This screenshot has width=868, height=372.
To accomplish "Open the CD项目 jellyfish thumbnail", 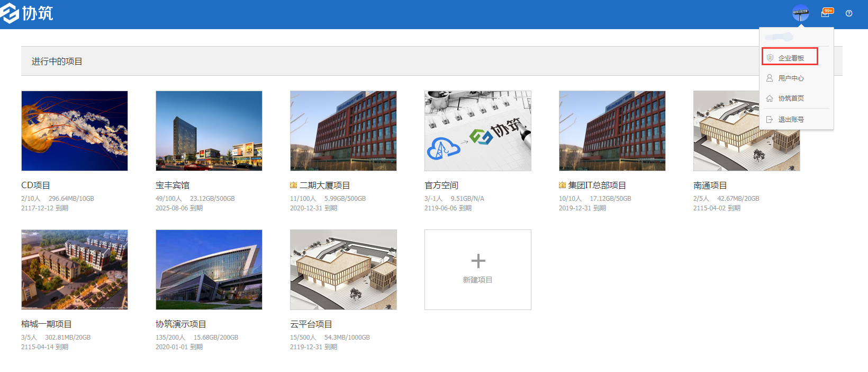I will tap(75, 131).
